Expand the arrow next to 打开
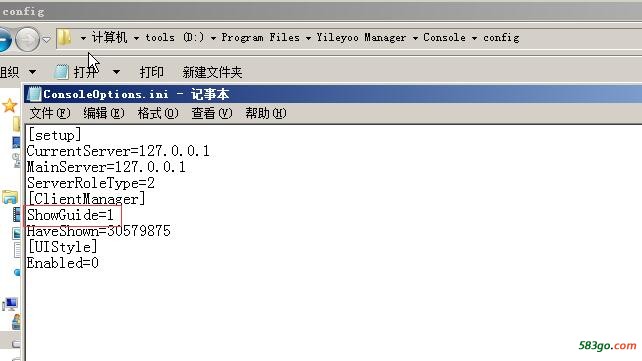Viewport: 642px width, 361px height. click(x=116, y=72)
